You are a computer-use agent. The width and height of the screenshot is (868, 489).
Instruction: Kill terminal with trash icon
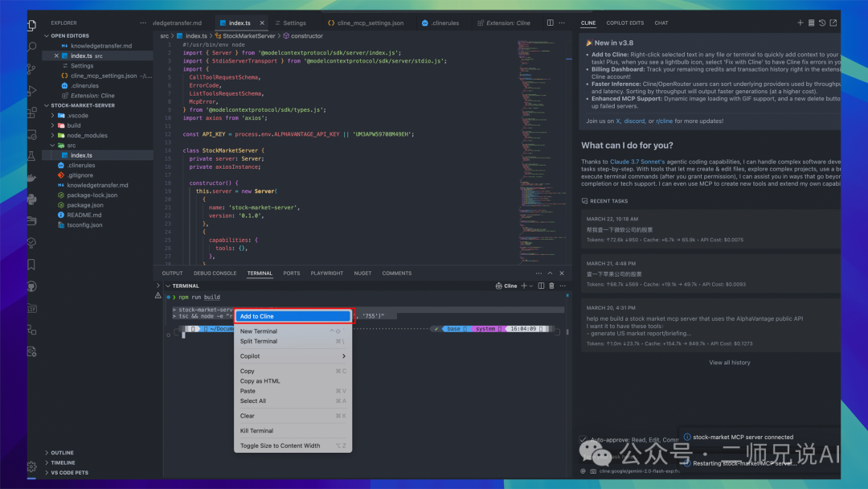tap(551, 286)
